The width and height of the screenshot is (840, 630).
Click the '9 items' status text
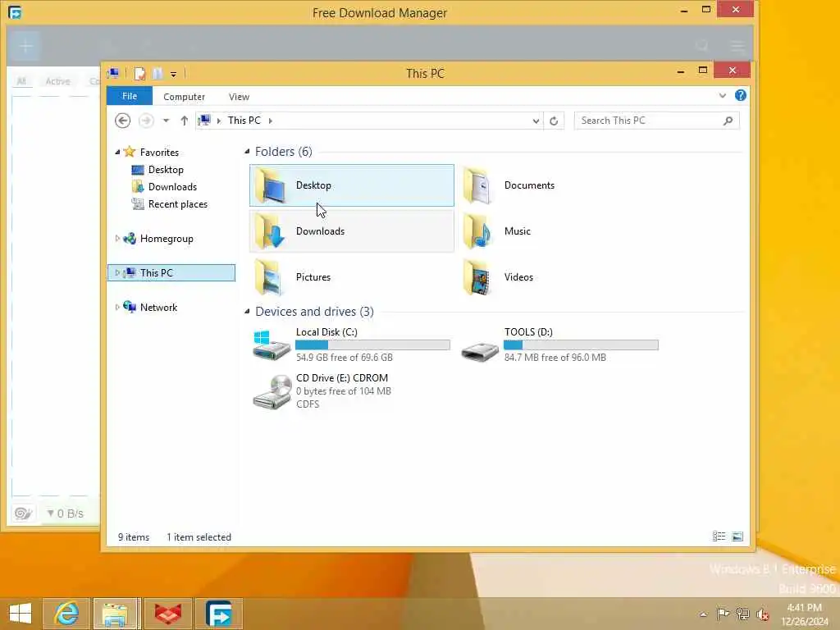[134, 536]
